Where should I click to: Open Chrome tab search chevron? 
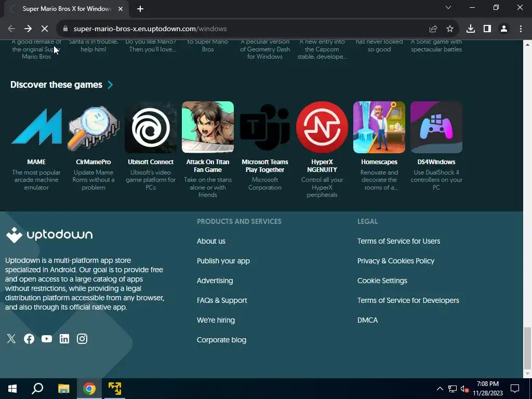448,7
